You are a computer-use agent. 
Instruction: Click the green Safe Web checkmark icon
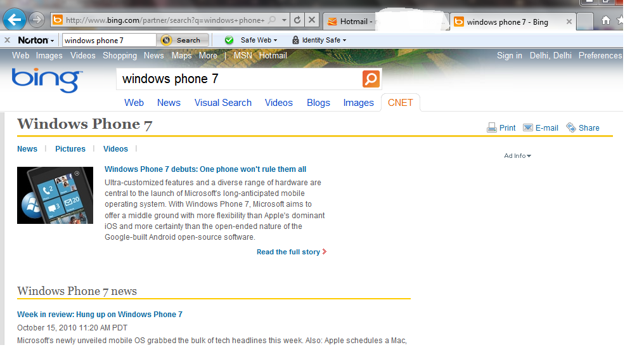[229, 40]
